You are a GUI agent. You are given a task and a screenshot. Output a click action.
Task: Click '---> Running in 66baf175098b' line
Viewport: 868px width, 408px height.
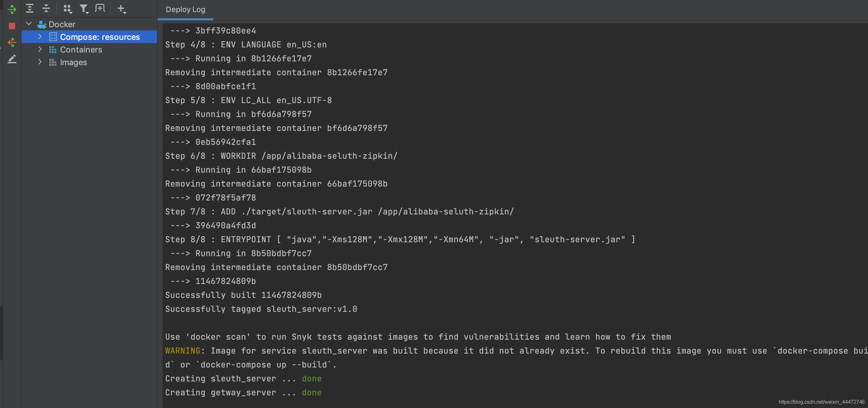tap(241, 170)
